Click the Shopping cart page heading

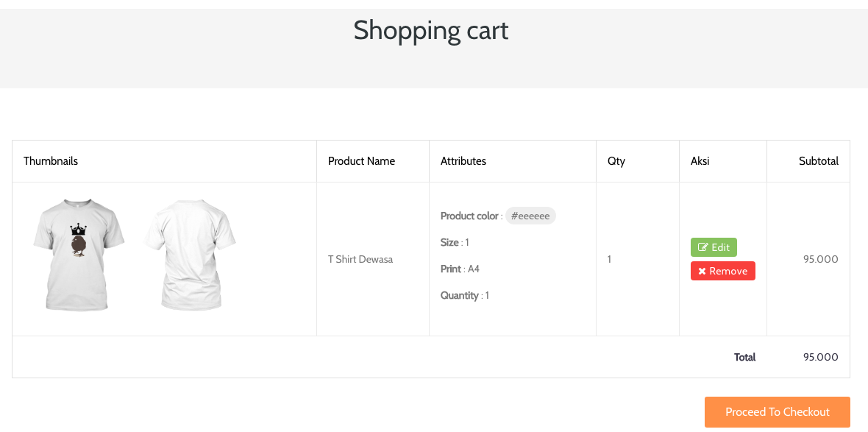point(431,31)
